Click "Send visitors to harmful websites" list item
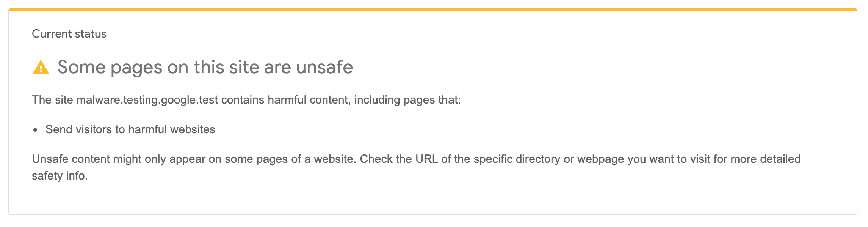Viewport: 868px width, 227px height. point(130,129)
